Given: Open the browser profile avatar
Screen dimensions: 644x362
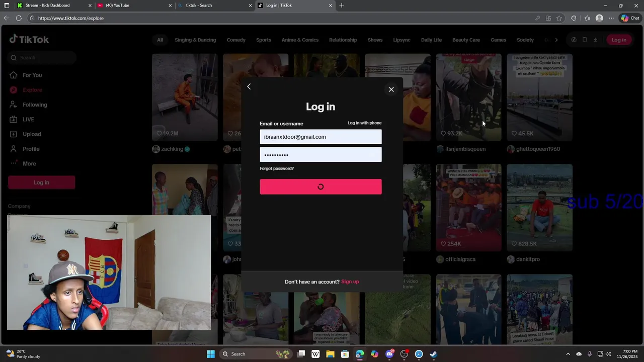Looking at the screenshot, I should click(599, 18).
